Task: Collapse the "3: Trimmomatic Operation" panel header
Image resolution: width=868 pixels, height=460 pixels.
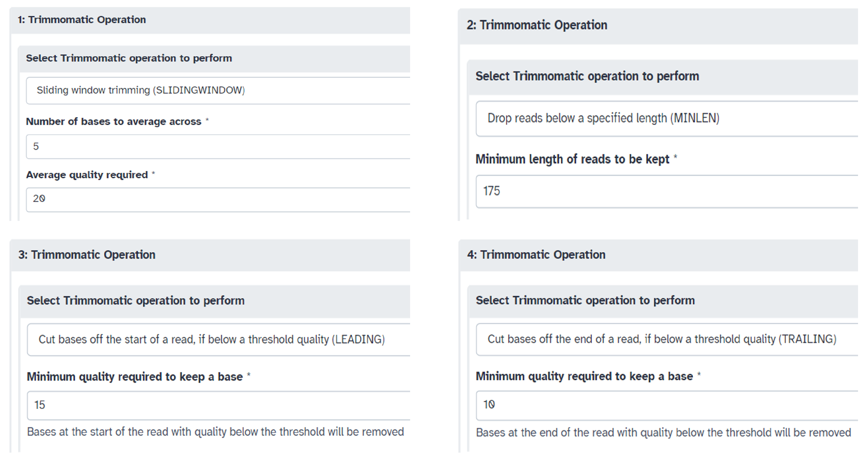Action: tap(87, 255)
